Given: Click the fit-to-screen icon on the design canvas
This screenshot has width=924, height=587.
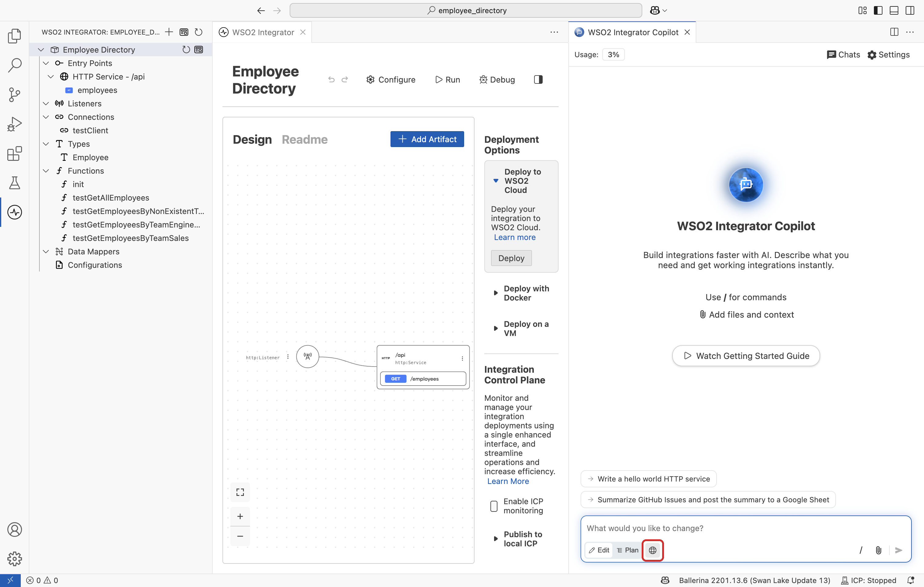Looking at the screenshot, I should [240, 492].
